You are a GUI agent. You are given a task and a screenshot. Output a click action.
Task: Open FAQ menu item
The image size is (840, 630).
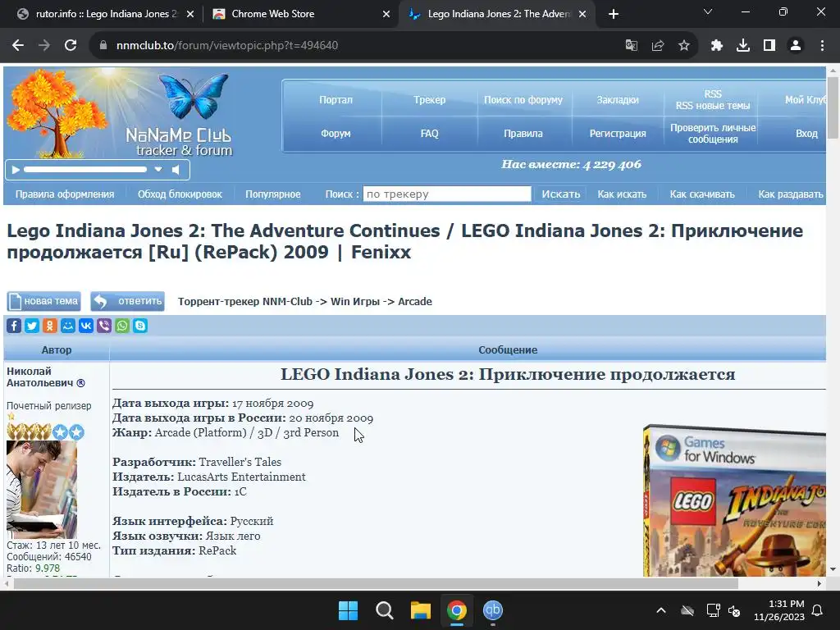coord(430,134)
